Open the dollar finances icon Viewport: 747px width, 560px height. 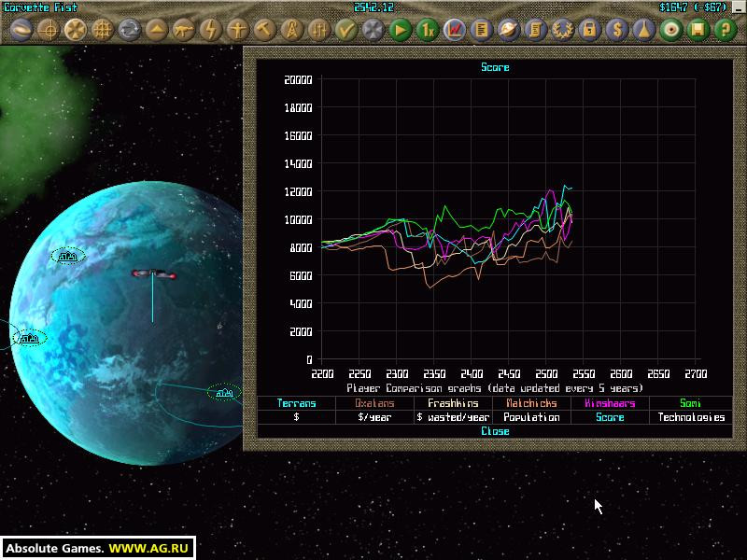click(617, 30)
